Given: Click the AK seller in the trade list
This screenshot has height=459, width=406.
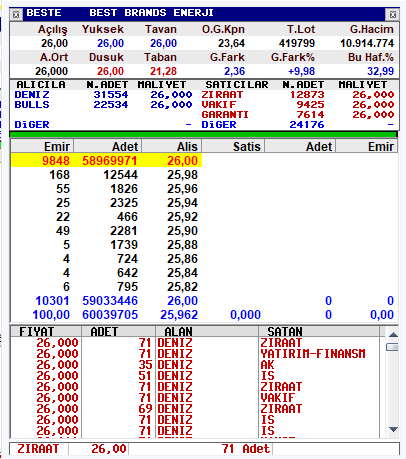Looking at the screenshot, I should pyautogui.click(x=267, y=365).
